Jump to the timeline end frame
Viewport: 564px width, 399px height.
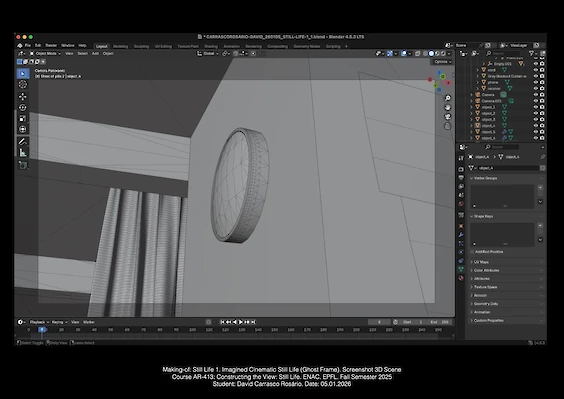click(x=253, y=322)
